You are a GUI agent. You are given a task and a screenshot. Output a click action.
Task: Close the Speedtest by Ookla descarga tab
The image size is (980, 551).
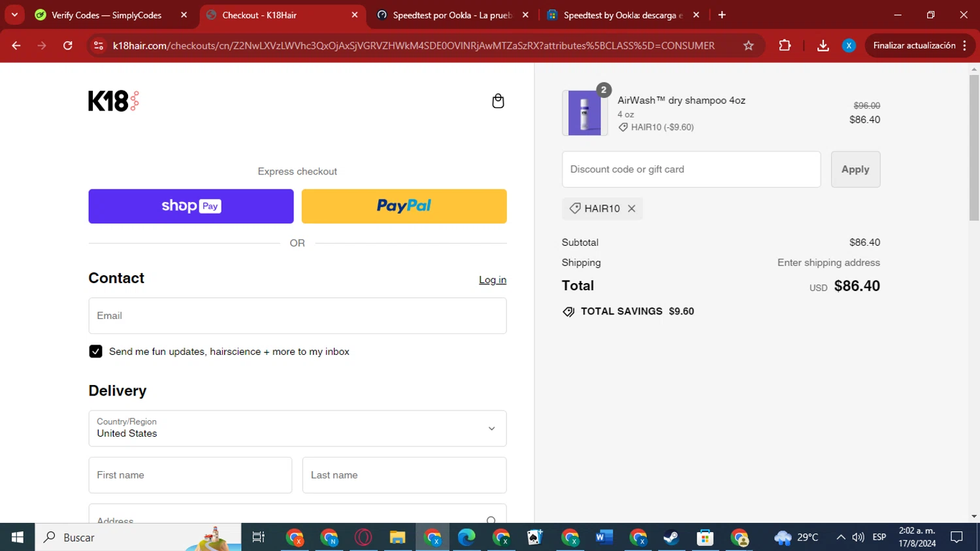[696, 15]
